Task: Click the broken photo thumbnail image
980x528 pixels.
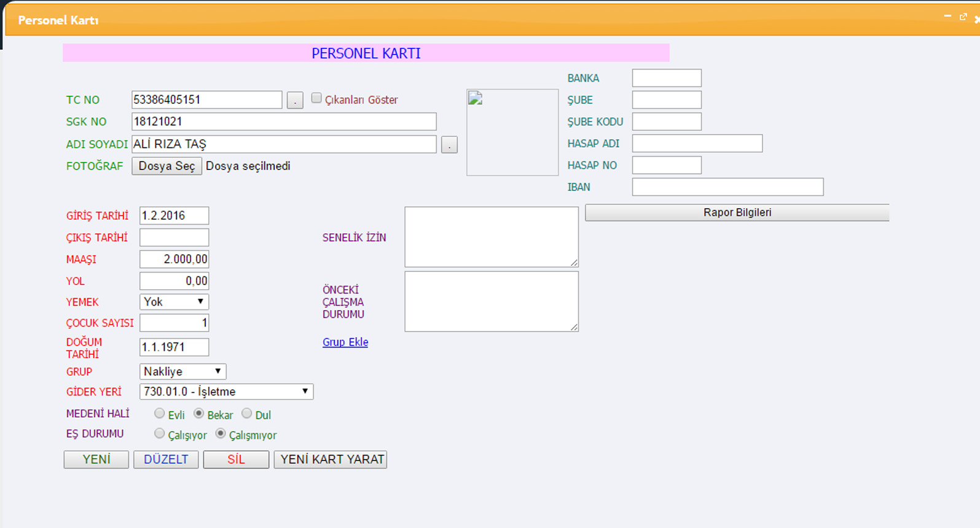Action: tap(512, 132)
